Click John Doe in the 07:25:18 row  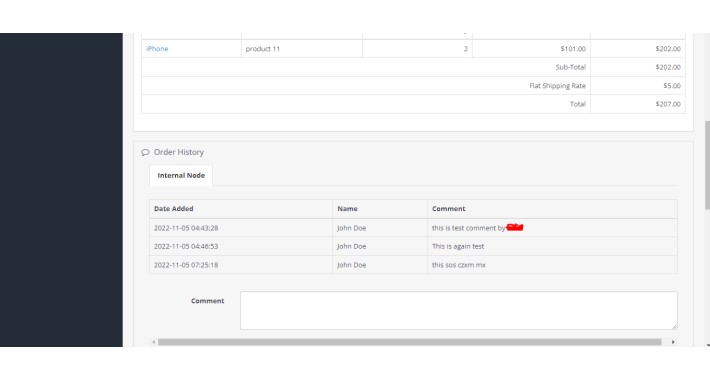(351, 265)
